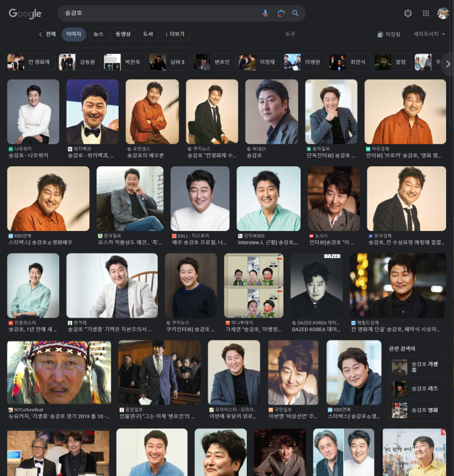Click the magnifier search button
Viewport: 454px width, 476px height.
click(295, 13)
